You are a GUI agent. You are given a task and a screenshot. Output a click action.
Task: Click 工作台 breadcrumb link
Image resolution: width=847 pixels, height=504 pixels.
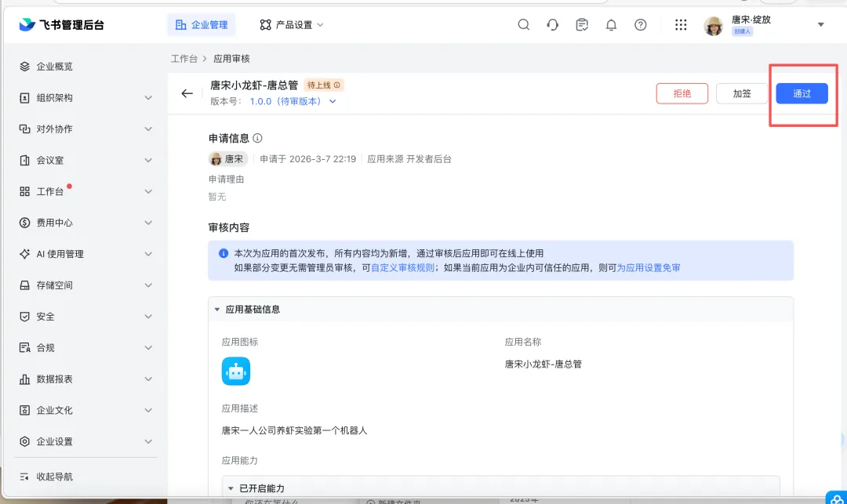(x=184, y=58)
